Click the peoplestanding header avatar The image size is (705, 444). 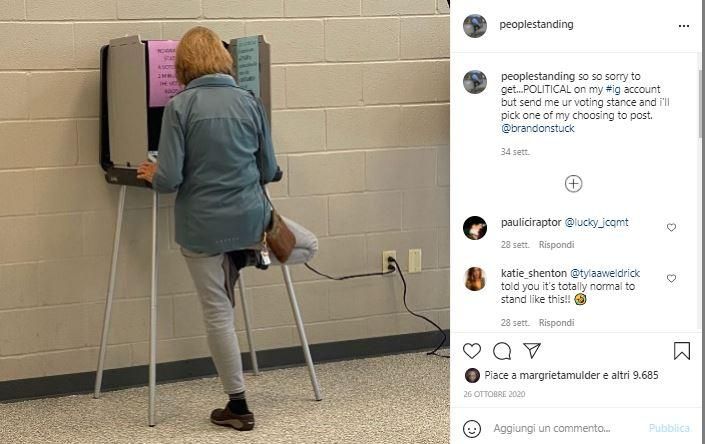coord(475,26)
